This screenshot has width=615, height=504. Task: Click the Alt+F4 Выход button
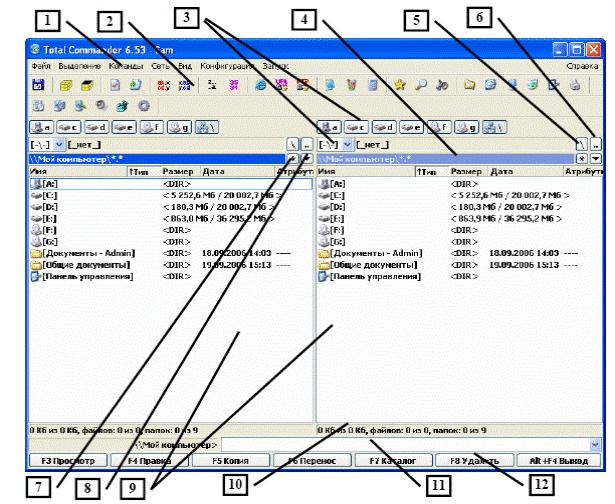559,460
